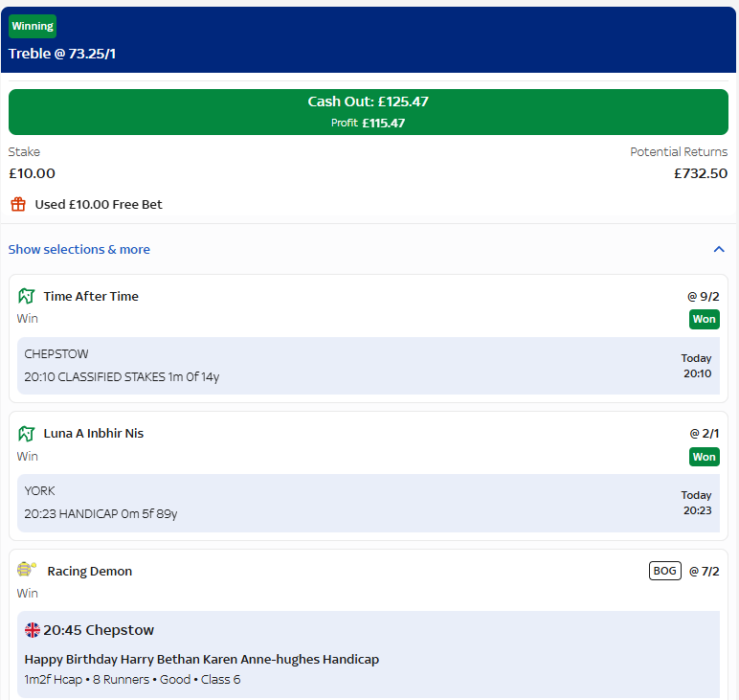Screen dimensions: 739x700
Task: Click the @ 2/1 odds text
Action: point(705,434)
